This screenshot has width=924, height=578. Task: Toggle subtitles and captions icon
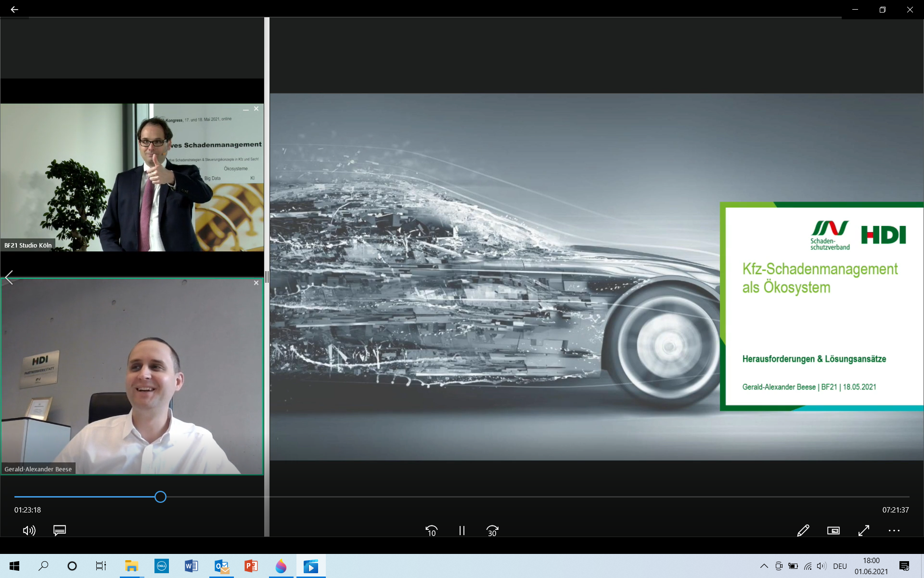(x=60, y=530)
